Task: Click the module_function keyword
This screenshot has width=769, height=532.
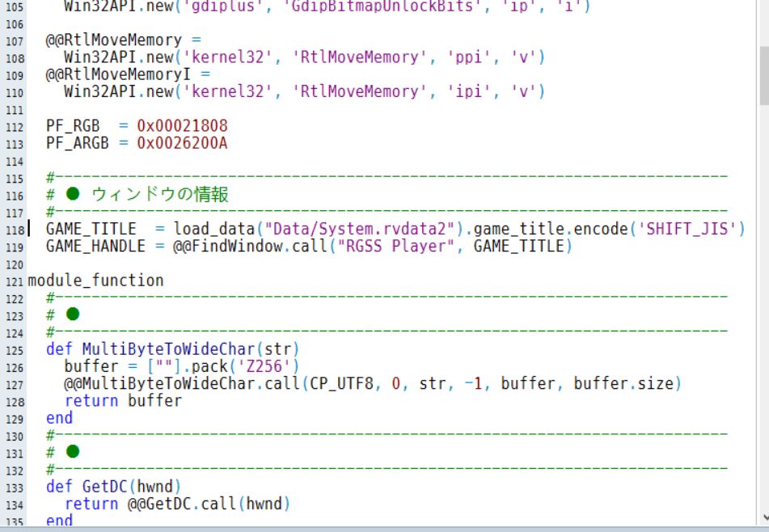Action: [x=95, y=281]
